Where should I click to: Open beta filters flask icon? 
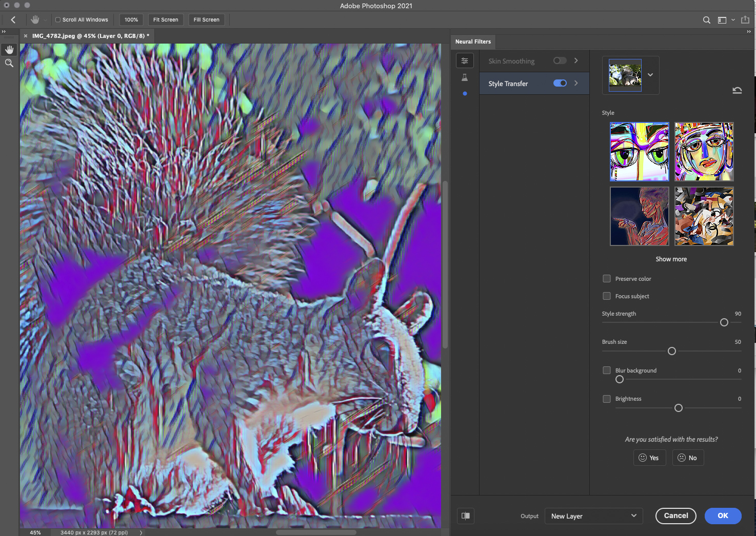(x=465, y=77)
